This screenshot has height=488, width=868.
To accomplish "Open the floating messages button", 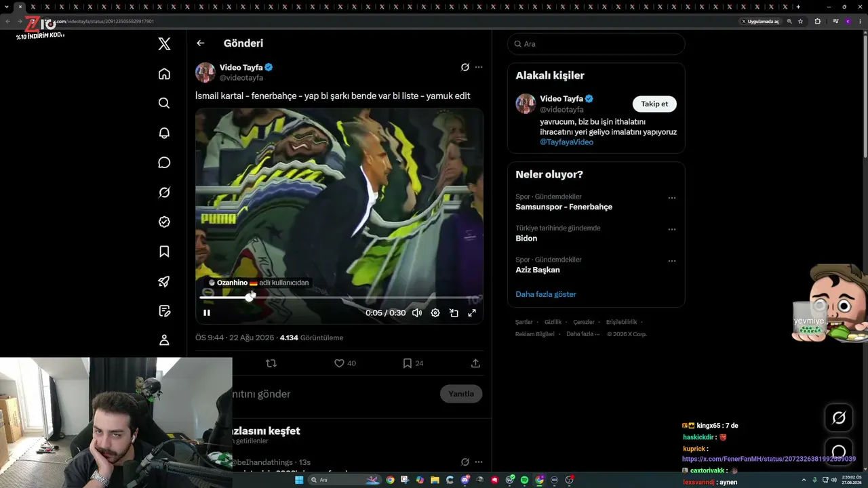I will 839,451.
